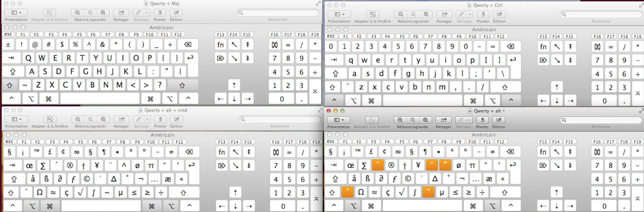Click document icon beside Qwerty + Ctrl title

click(x=469, y=5)
